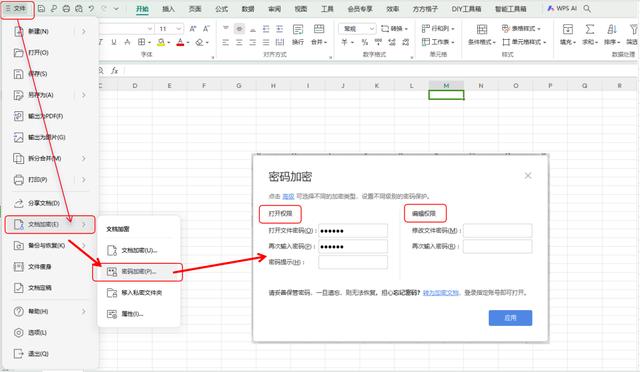This screenshot has width=640, height=372.
Task: Click the yellow fill color swatch
Action: (x=161, y=42)
